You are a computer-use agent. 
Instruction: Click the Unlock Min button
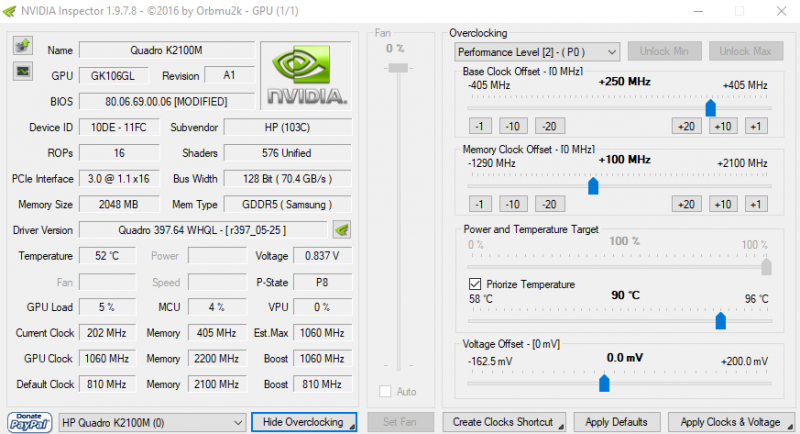[664, 52]
